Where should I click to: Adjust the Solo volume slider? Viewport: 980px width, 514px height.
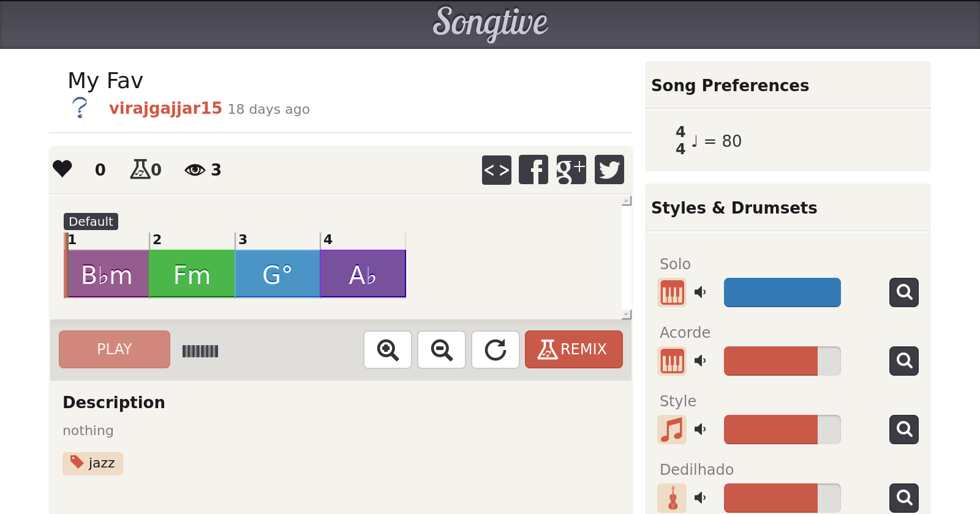click(782, 292)
